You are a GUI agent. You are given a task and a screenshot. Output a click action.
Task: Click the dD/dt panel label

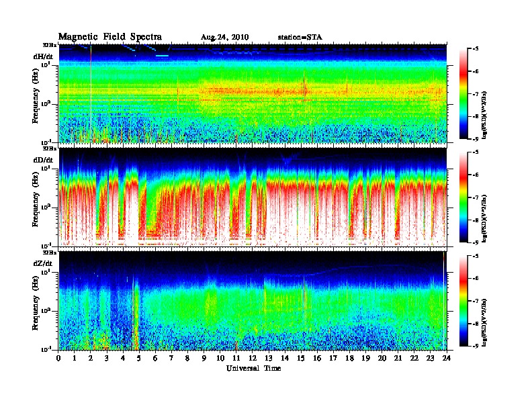click(43, 160)
